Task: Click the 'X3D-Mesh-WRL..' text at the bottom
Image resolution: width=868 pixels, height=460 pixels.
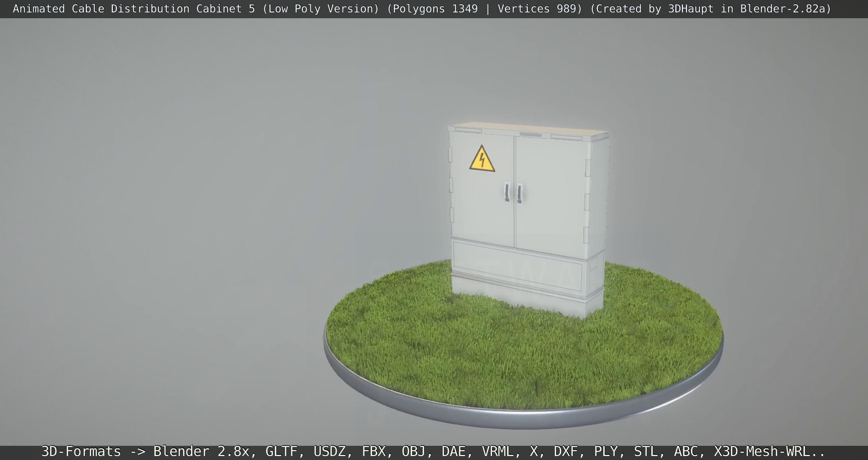Action: point(769,451)
